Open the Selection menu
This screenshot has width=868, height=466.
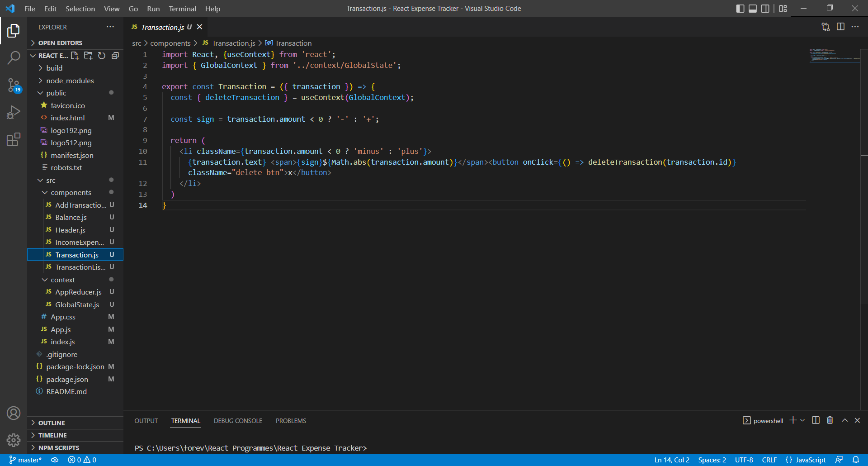(80, 9)
